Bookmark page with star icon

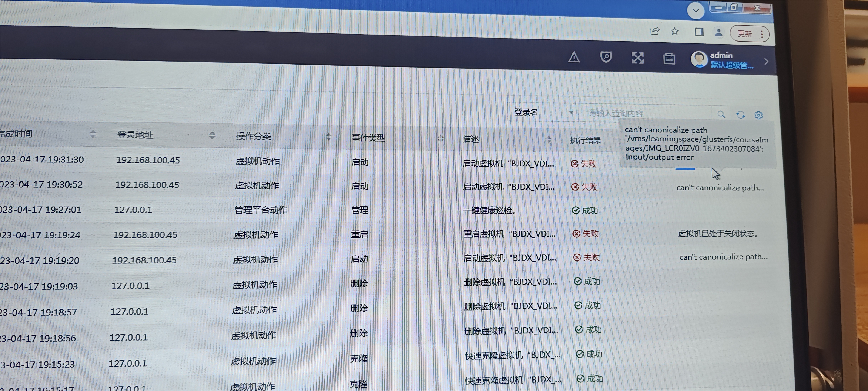click(x=675, y=32)
